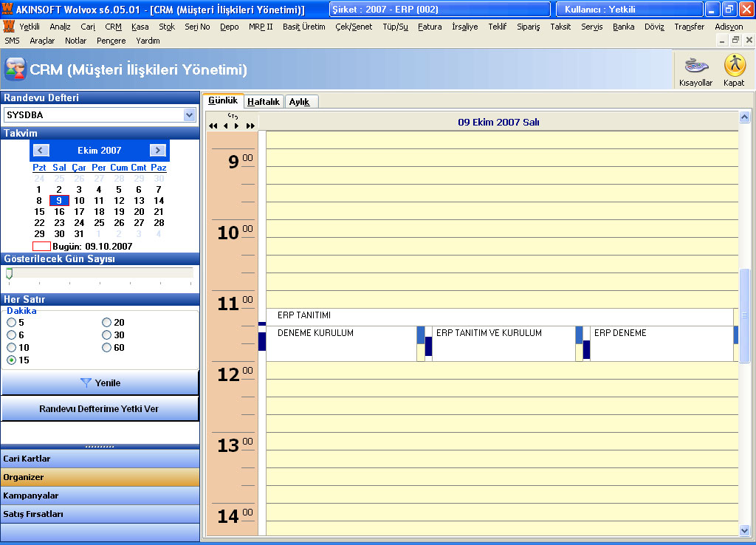Click Randevu Defterime Yetki Ver button
The height and width of the screenshot is (545, 756).
click(x=100, y=408)
